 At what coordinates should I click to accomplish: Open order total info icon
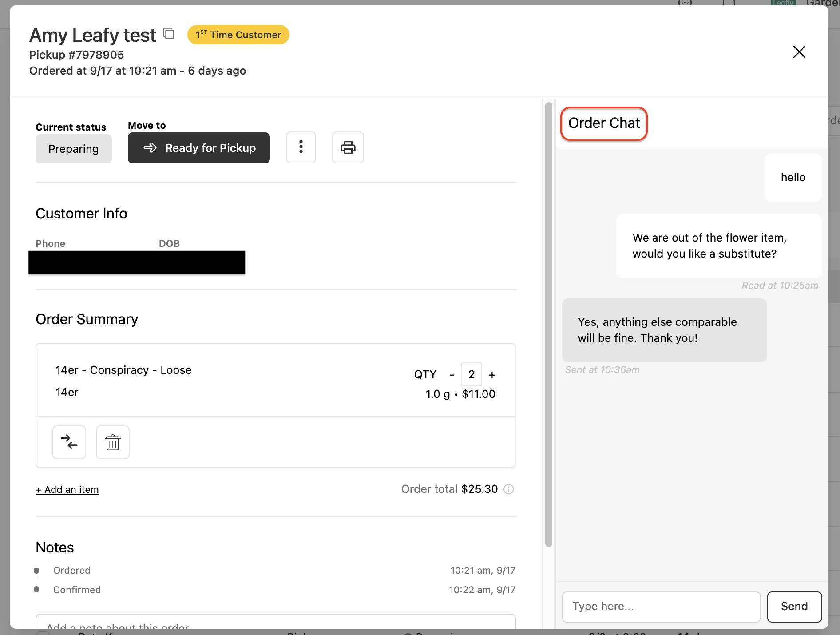tap(509, 489)
